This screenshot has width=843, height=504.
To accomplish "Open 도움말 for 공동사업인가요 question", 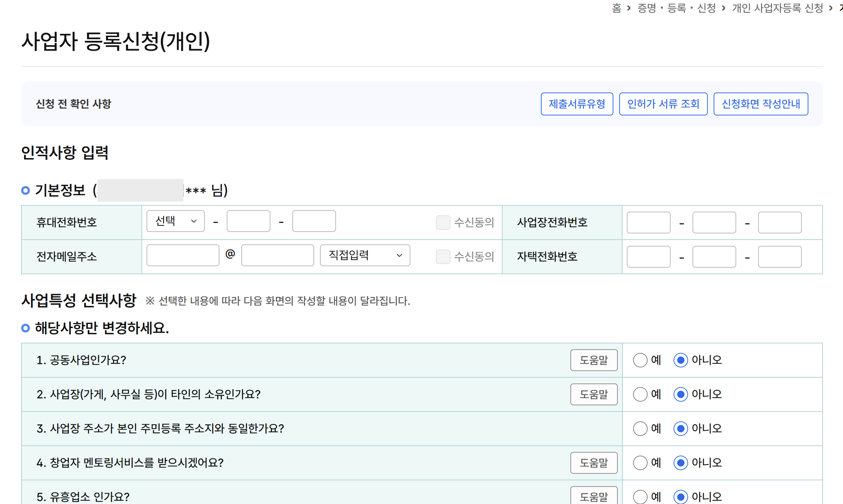I will pos(594,360).
